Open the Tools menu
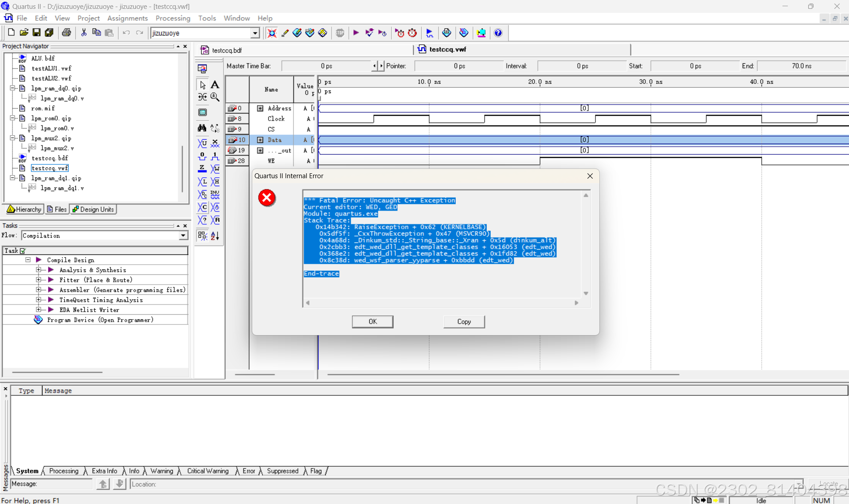The height and width of the screenshot is (504, 849). point(207,18)
